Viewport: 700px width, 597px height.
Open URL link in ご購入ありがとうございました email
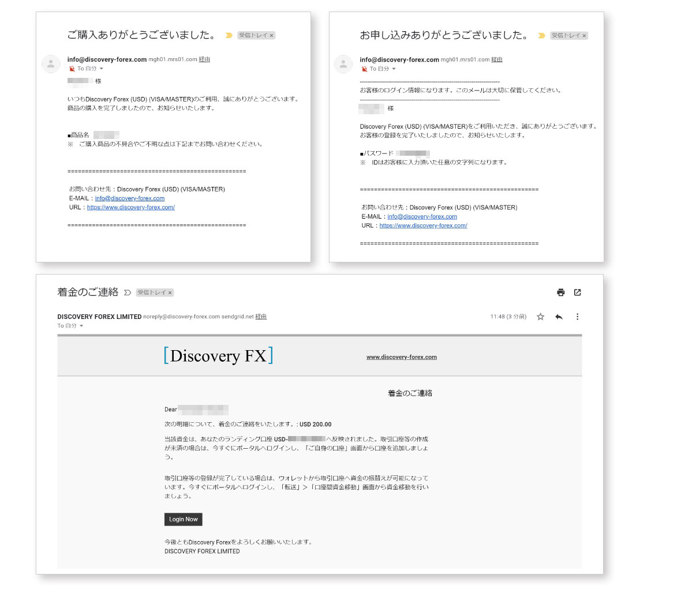(131, 208)
